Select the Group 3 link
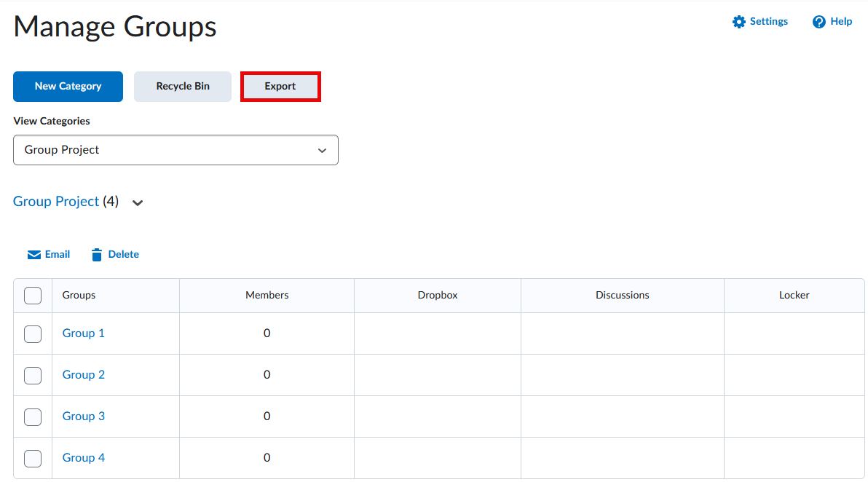Viewport: 868px width, 482px height. pyautogui.click(x=84, y=416)
